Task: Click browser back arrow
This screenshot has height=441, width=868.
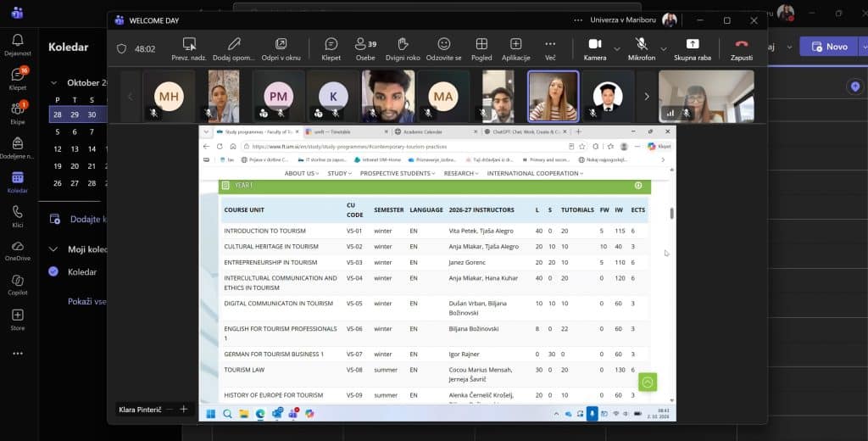Action: (x=207, y=146)
